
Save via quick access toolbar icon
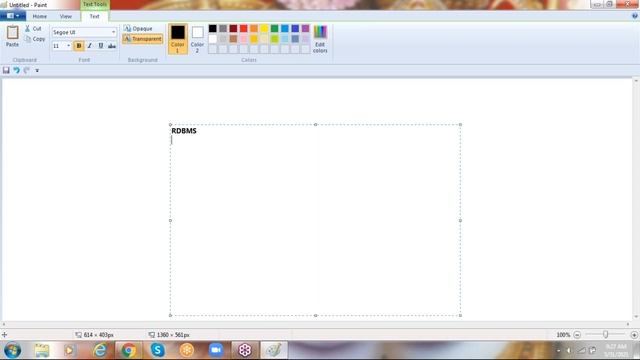[6, 70]
